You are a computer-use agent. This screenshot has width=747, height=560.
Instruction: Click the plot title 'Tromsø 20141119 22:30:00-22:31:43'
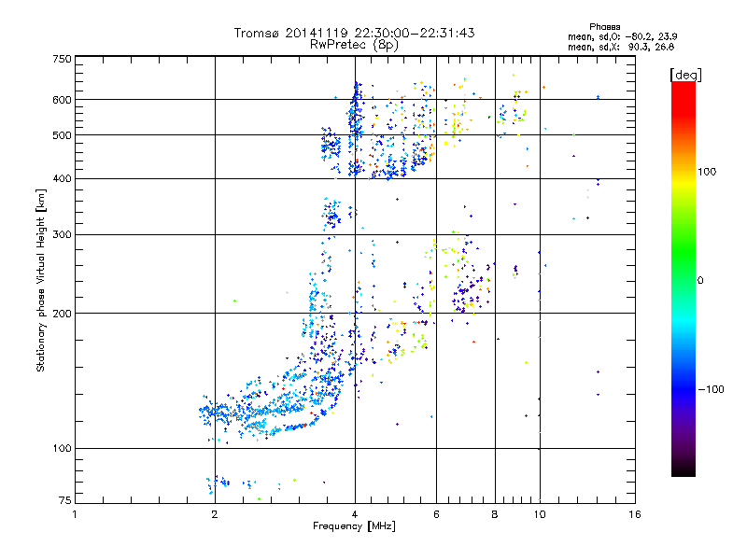354,33
